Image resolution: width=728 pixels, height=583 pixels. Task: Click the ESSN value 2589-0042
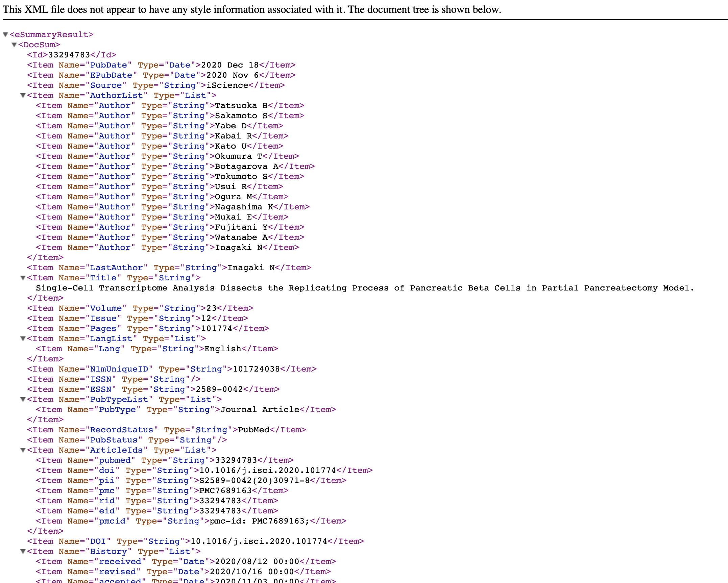point(219,389)
